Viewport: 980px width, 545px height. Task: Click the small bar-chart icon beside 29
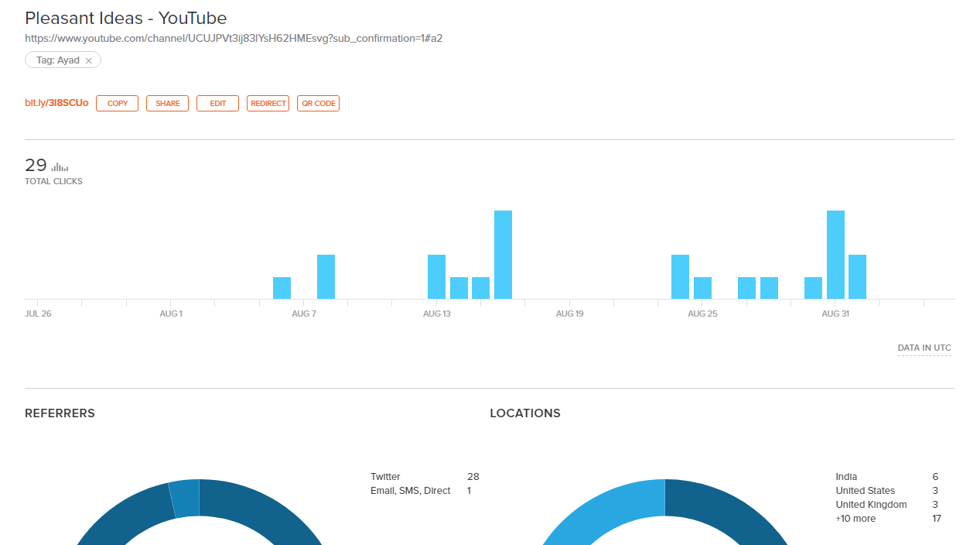tap(60, 166)
